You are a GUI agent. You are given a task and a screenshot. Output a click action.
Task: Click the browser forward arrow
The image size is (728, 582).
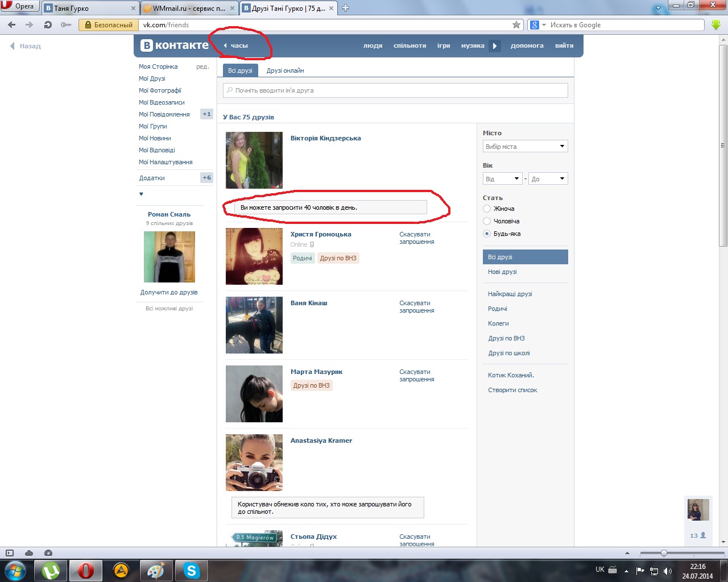tap(30, 25)
